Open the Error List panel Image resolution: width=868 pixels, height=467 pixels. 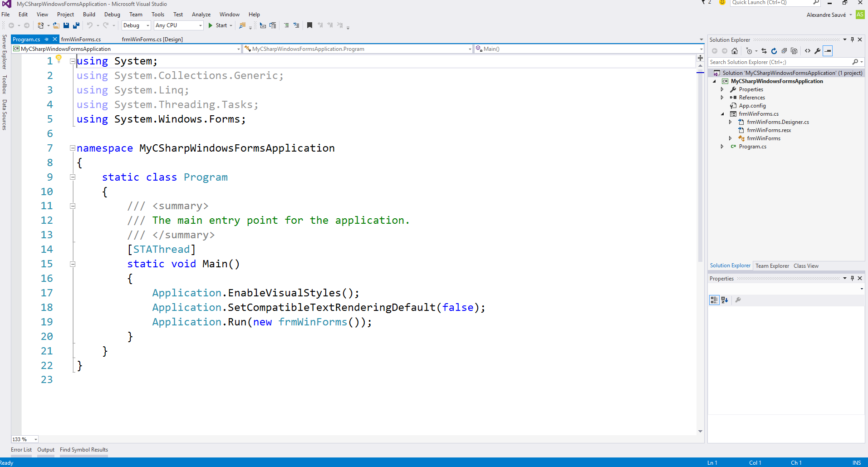point(21,450)
